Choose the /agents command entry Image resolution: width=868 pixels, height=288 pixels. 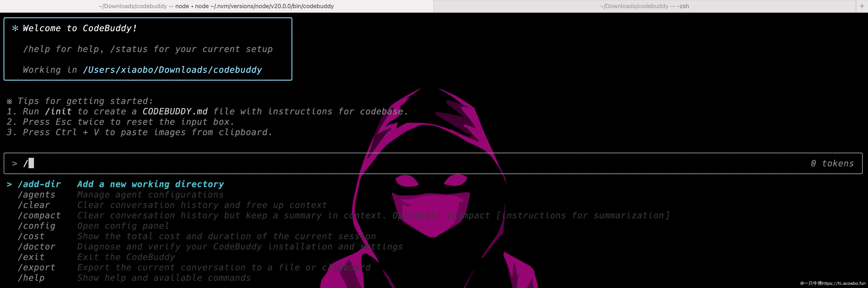tap(36, 194)
